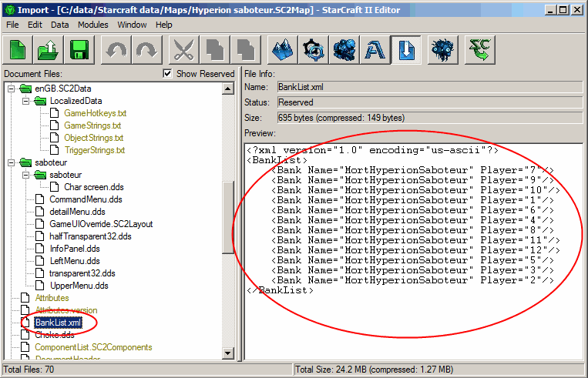
Task: Open the Window menu
Action: click(x=132, y=25)
